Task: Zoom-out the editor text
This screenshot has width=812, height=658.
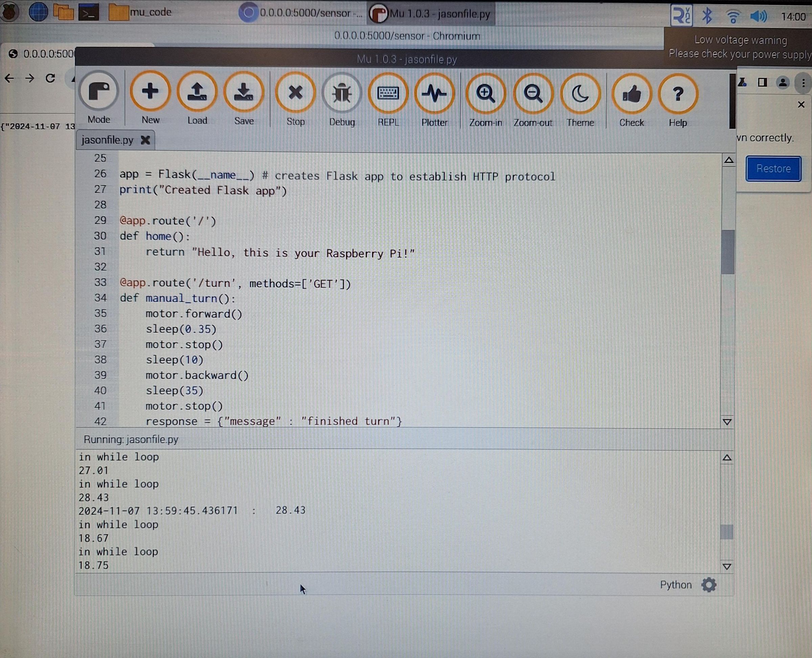Action: [x=533, y=100]
